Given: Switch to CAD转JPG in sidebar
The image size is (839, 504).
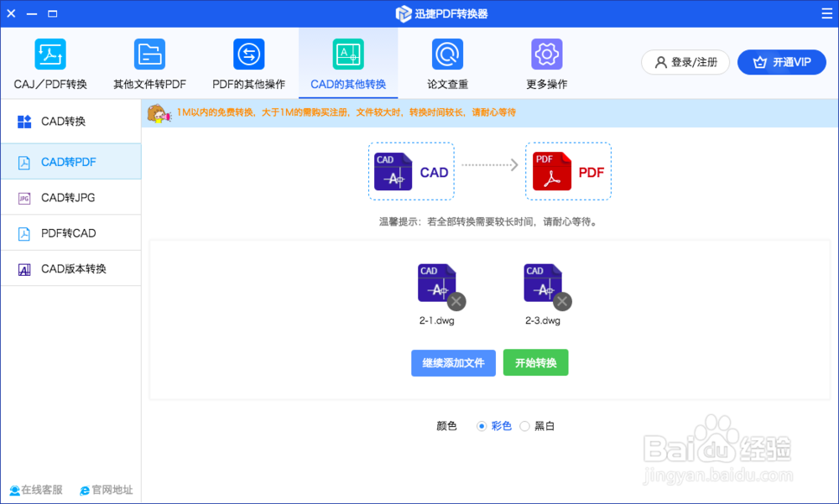Looking at the screenshot, I should (70, 197).
